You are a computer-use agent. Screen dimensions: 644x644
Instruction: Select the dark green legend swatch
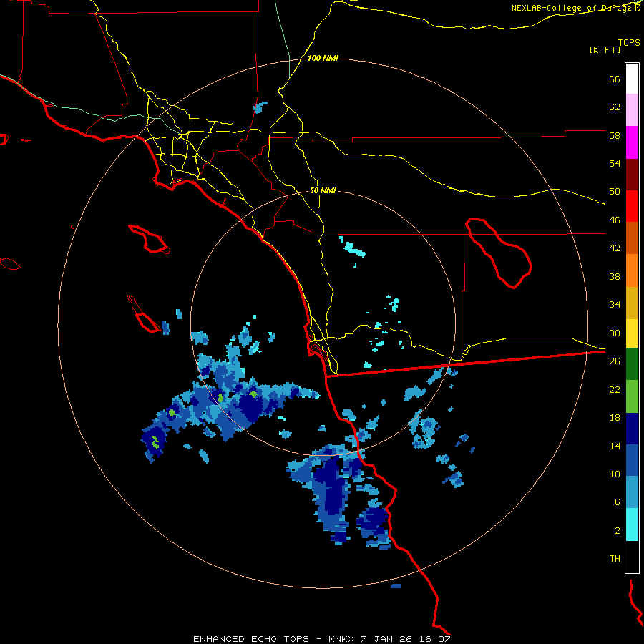click(x=632, y=364)
